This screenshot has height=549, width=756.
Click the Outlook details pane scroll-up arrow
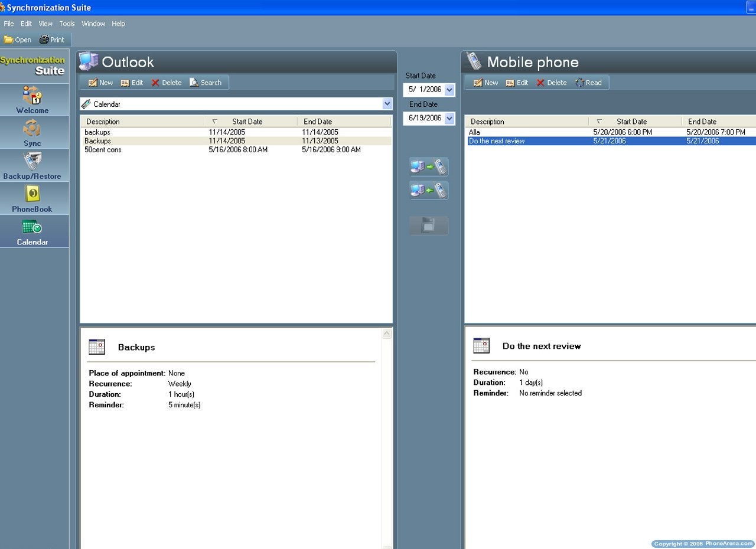point(387,334)
